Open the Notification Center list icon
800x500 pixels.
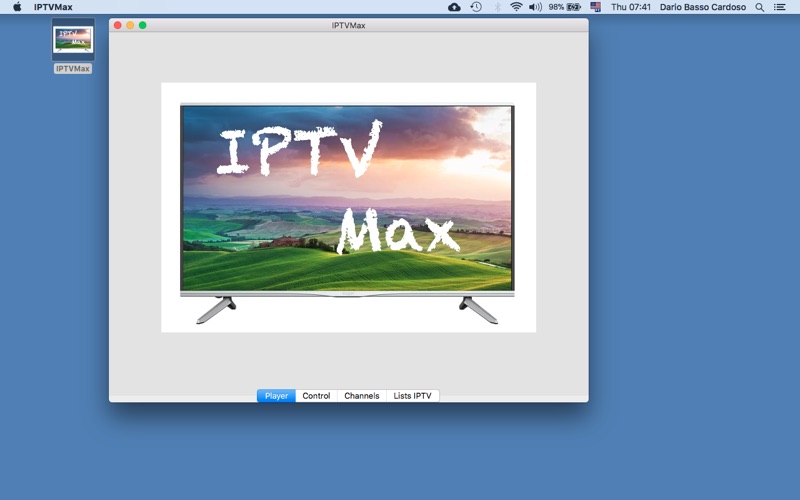pos(780,7)
